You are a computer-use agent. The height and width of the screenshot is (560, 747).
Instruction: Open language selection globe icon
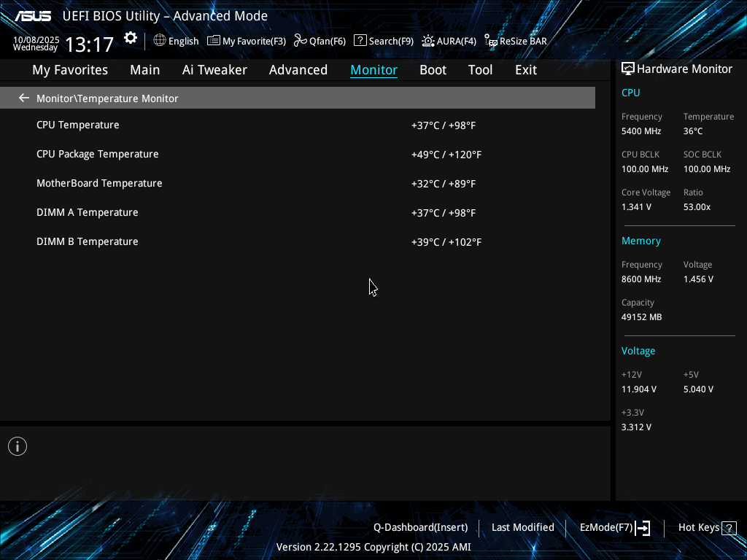[x=160, y=41]
